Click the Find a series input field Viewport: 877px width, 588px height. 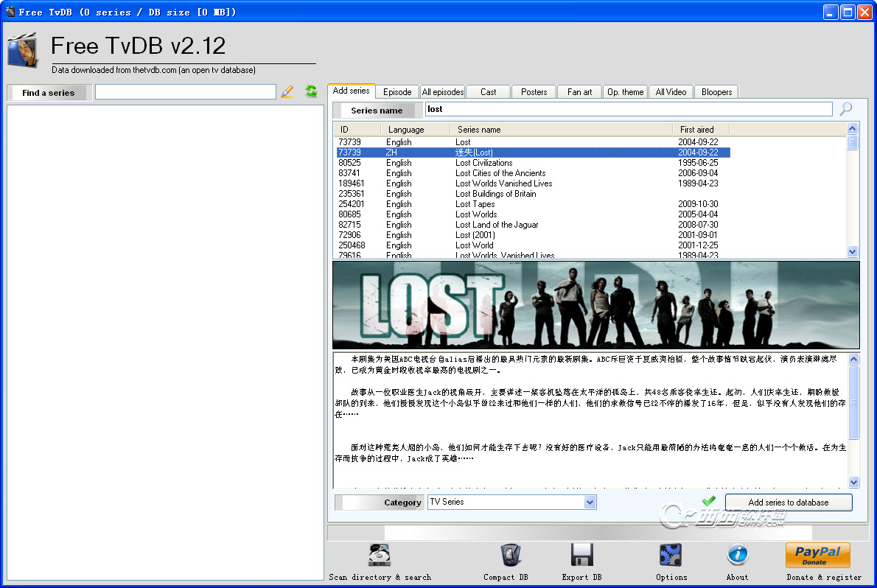(185, 92)
